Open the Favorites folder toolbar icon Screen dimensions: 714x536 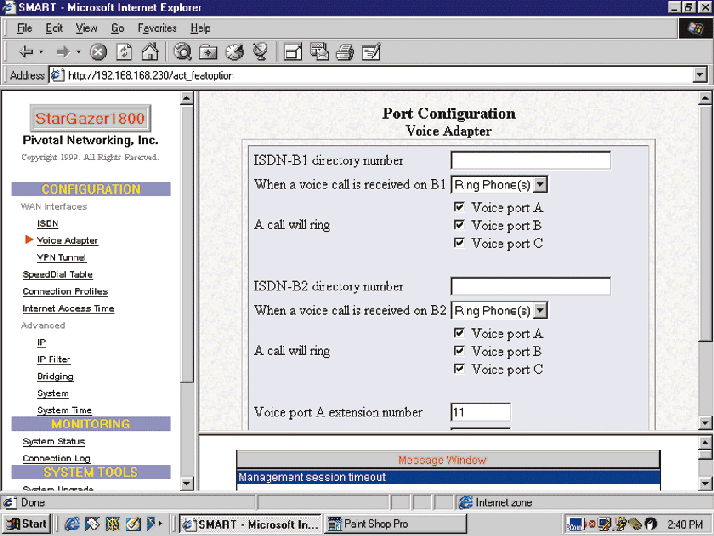click(x=209, y=52)
